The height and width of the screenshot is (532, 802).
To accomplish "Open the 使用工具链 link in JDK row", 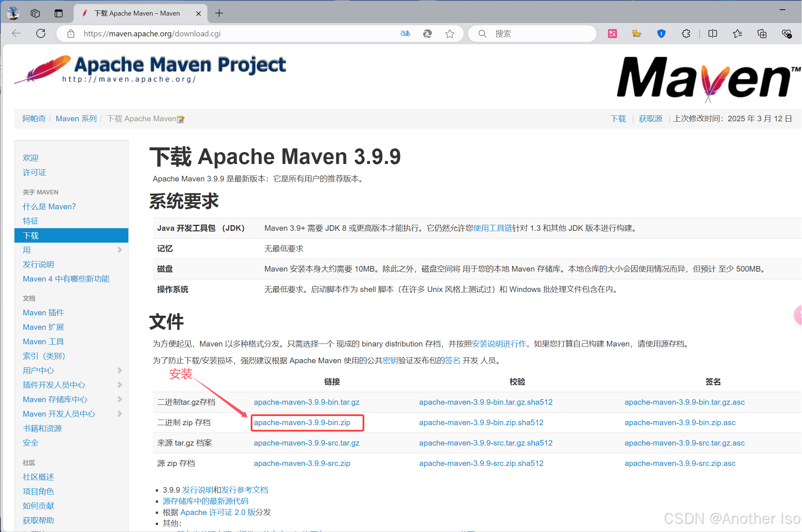I will [493, 228].
